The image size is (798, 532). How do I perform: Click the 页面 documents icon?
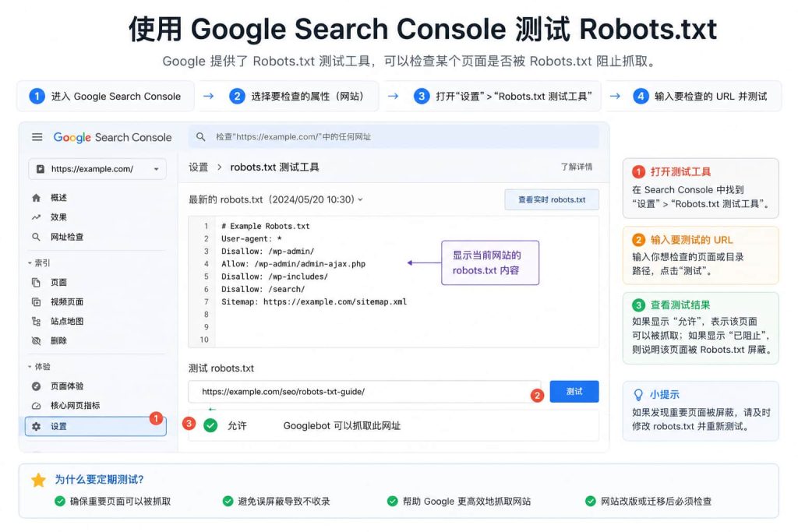tap(36, 282)
